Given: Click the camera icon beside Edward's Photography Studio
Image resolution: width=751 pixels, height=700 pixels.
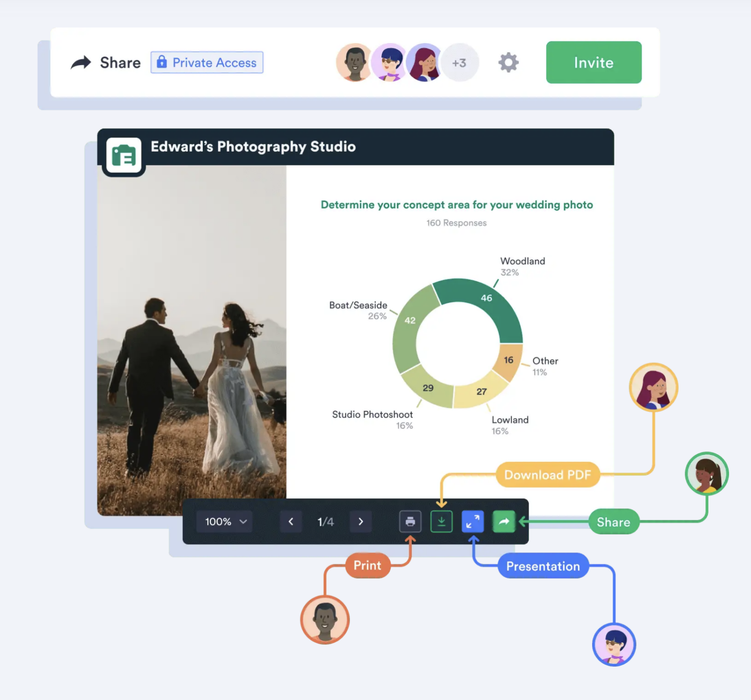Looking at the screenshot, I should tap(123, 155).
